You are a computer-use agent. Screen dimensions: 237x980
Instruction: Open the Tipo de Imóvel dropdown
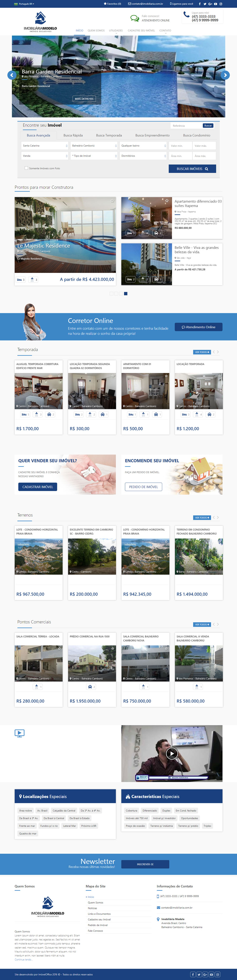point(94,156)
